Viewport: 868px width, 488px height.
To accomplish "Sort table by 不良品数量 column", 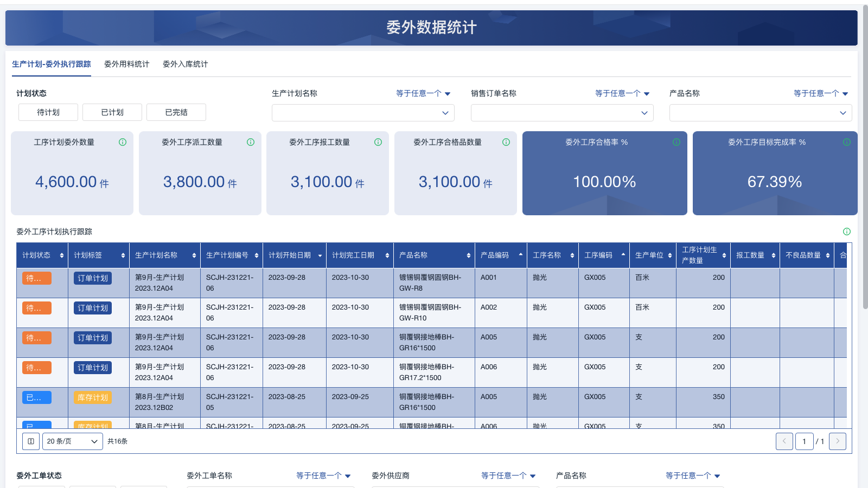I will coord(828,255).
